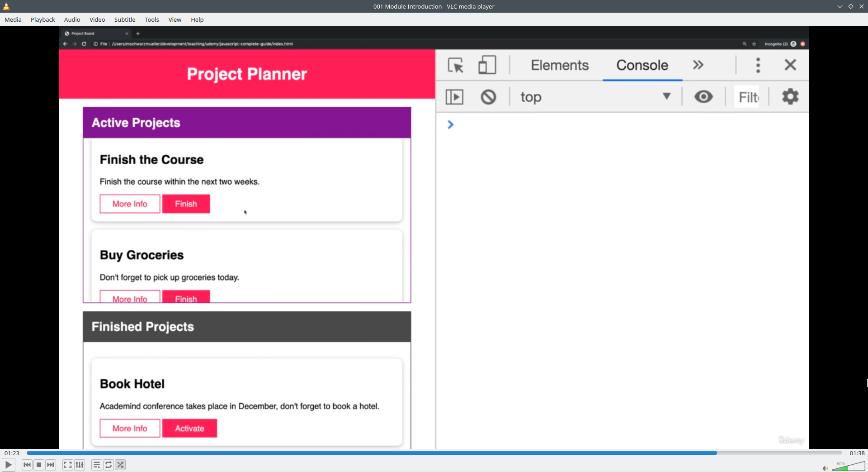This screenshot has height=472, width=868.
Task: Switch to the Elements tab in DevTools
Action: [560, 65]
